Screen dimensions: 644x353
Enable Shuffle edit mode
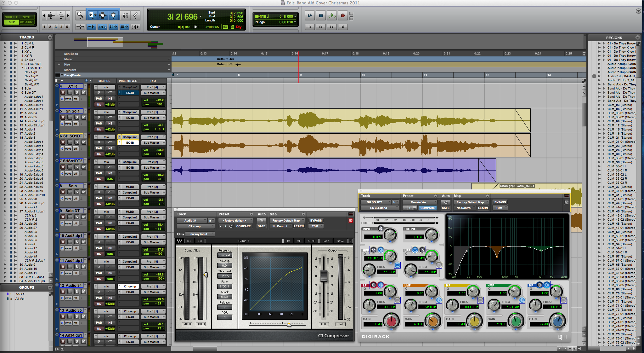coord(12,17)
